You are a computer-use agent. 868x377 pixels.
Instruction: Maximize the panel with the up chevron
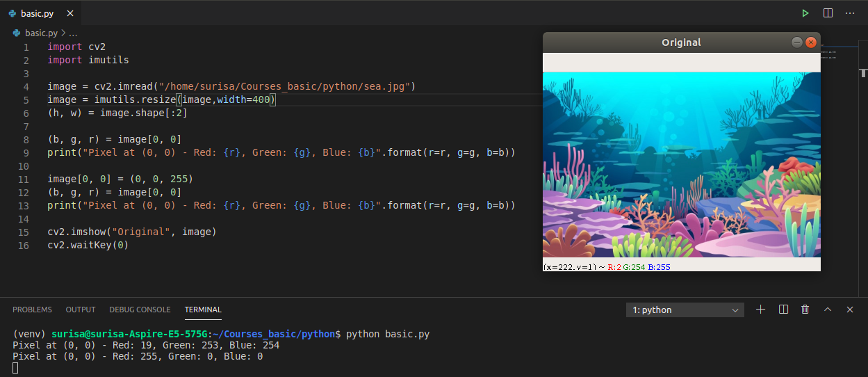point(828,310)
